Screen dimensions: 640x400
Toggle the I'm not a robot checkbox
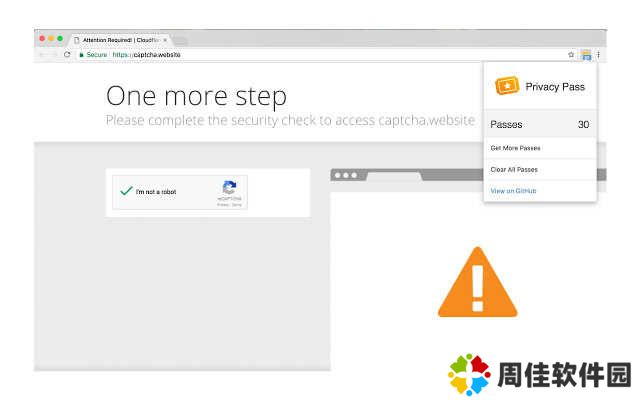(127, 191)
